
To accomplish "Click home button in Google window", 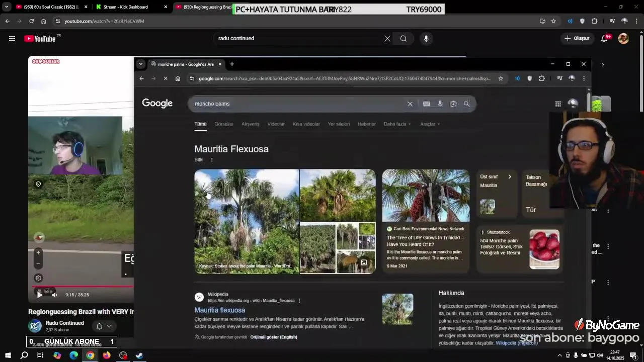I will coord(178,78).
